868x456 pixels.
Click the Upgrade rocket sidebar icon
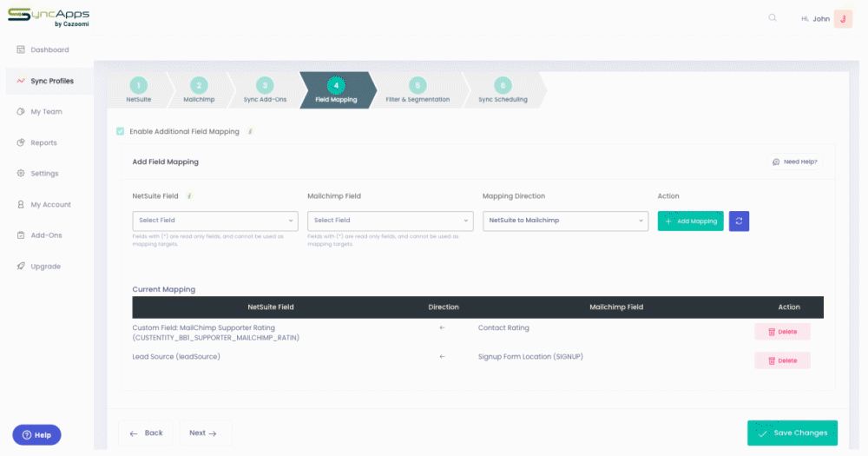[21, 266]
